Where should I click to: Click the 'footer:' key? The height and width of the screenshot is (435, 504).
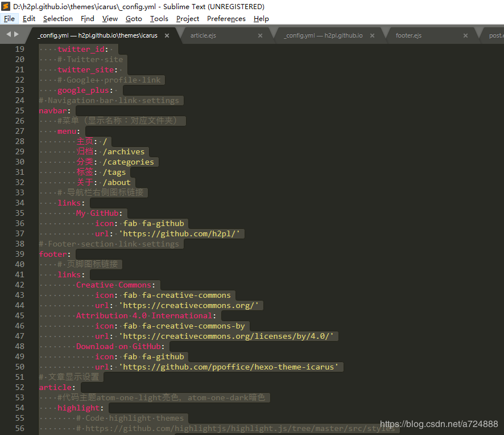point(55,254)
